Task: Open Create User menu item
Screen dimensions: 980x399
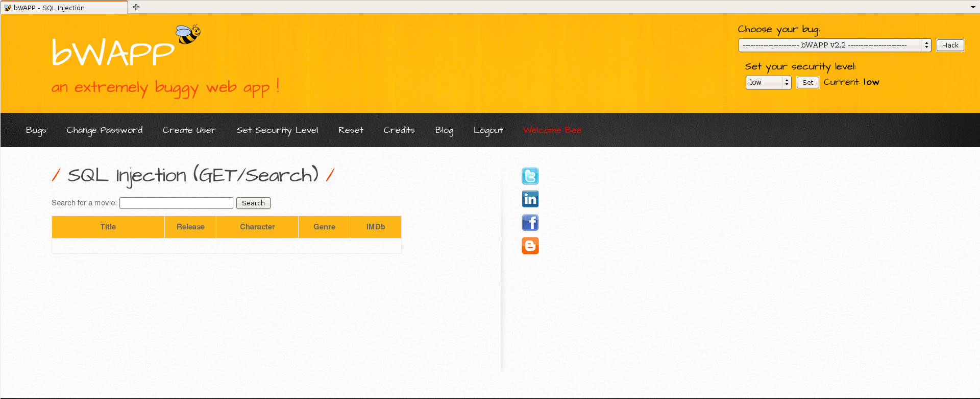Action: tap(189, 130)
